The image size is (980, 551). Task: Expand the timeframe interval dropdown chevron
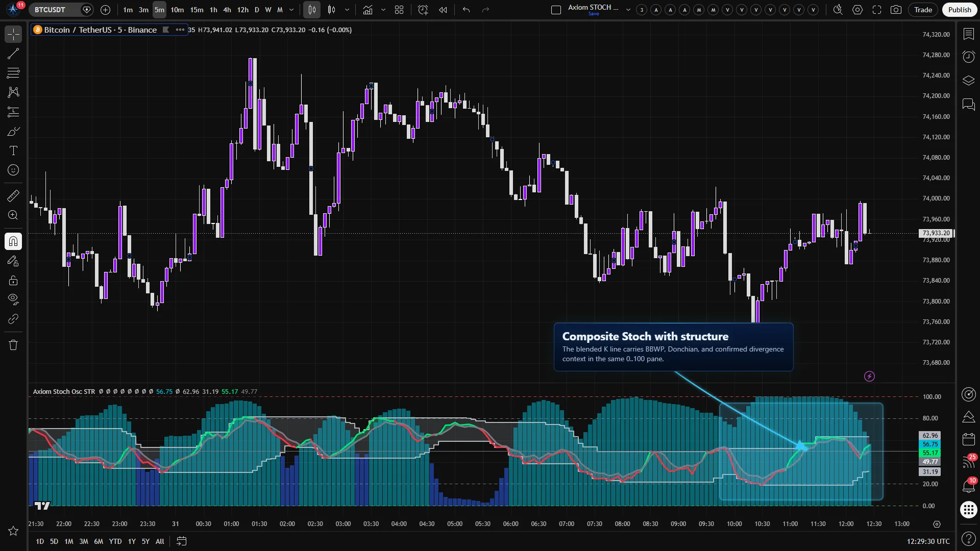click(291, 10)
